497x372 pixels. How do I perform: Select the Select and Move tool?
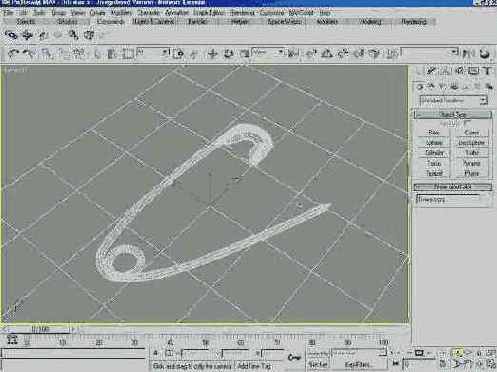(212, 53)
